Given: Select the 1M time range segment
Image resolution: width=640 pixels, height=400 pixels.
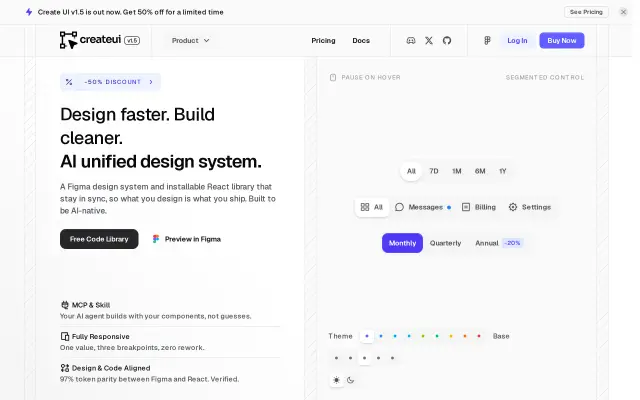Looking at the screenshot, I should (456, 171).
